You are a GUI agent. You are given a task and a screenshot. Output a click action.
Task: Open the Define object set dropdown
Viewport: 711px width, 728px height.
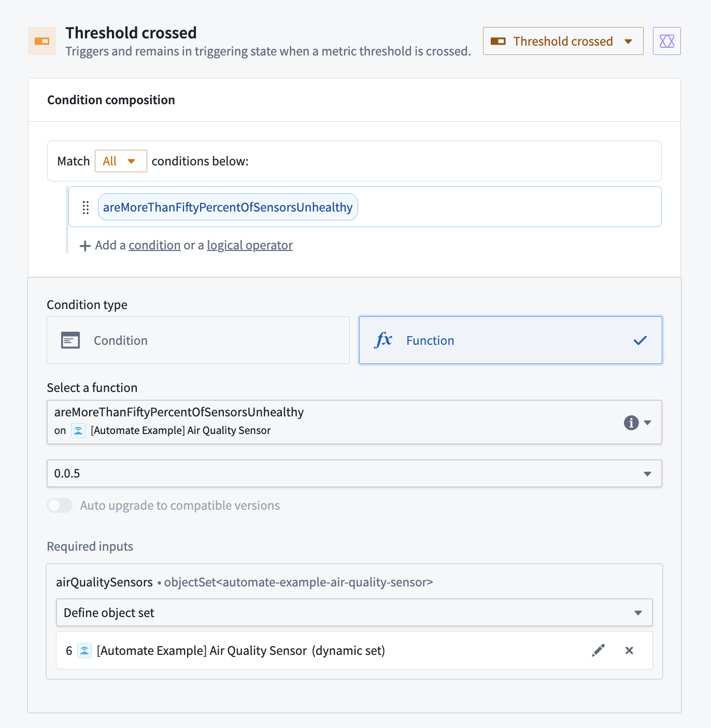(x=354, y=612)
